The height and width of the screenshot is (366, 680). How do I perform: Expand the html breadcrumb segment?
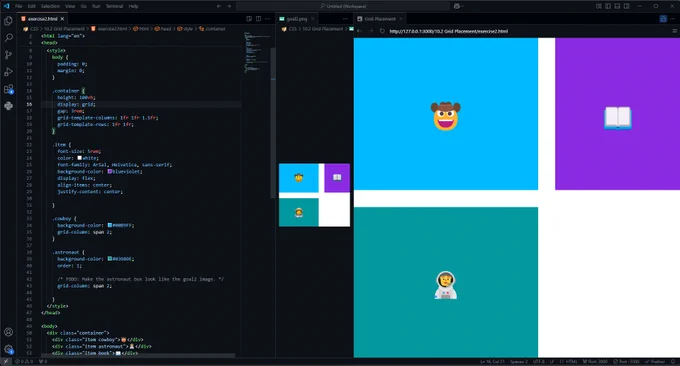pyautogui.click(x=141, y=29)
